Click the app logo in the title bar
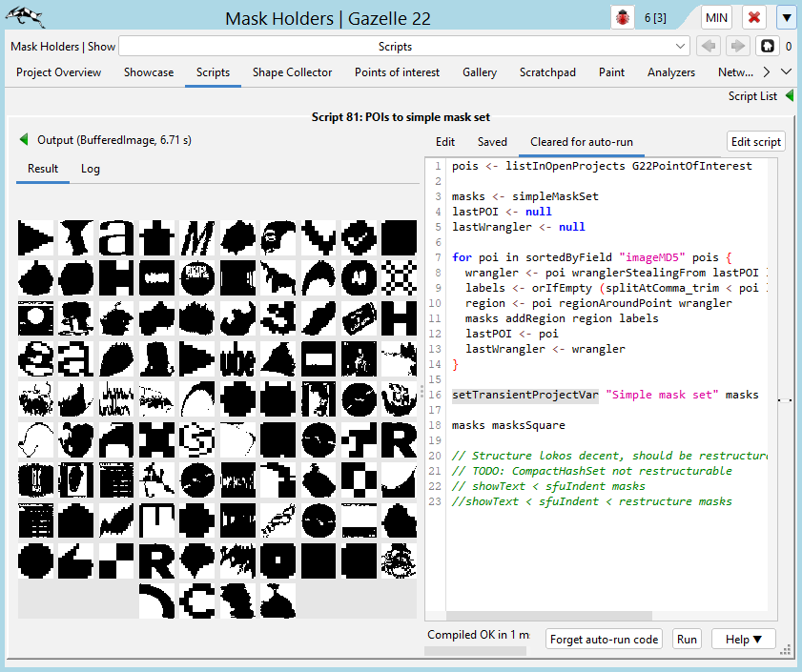The image size is (802, 672). tap(23, 17)
